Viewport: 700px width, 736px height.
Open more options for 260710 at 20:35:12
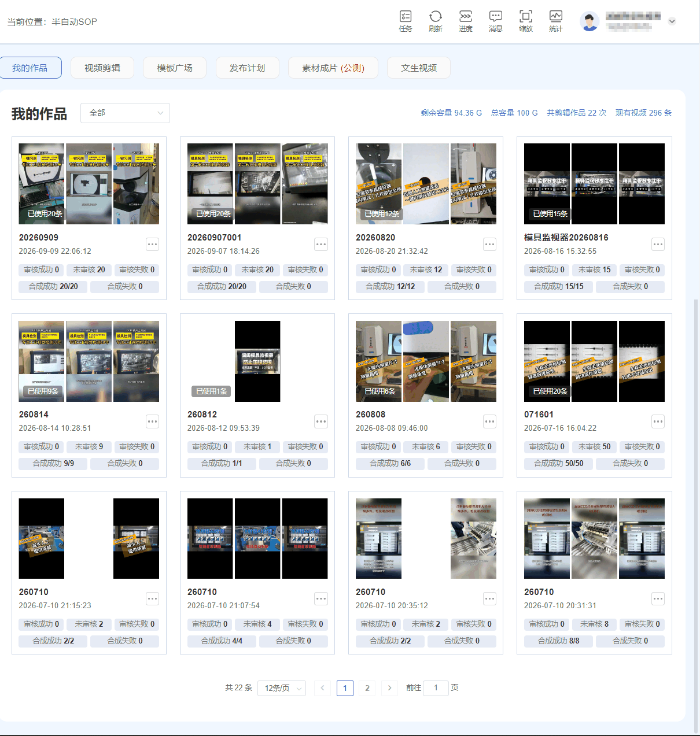pyautogui.click(x=489, y=599)
